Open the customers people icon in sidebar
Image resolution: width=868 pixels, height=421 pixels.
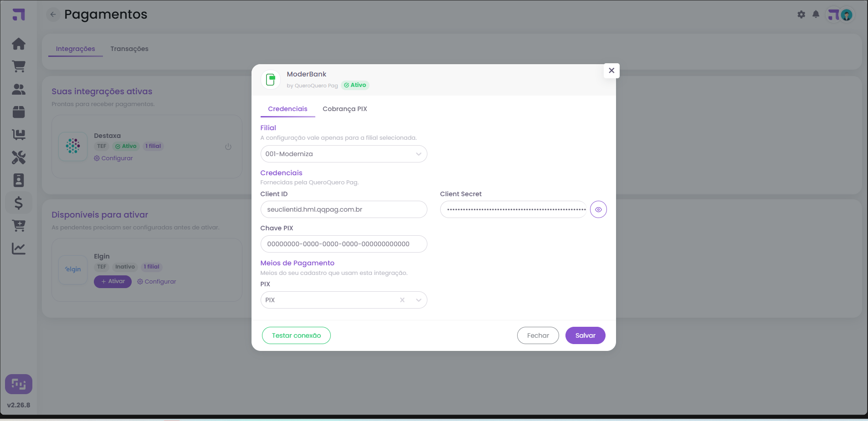(19, 89)
